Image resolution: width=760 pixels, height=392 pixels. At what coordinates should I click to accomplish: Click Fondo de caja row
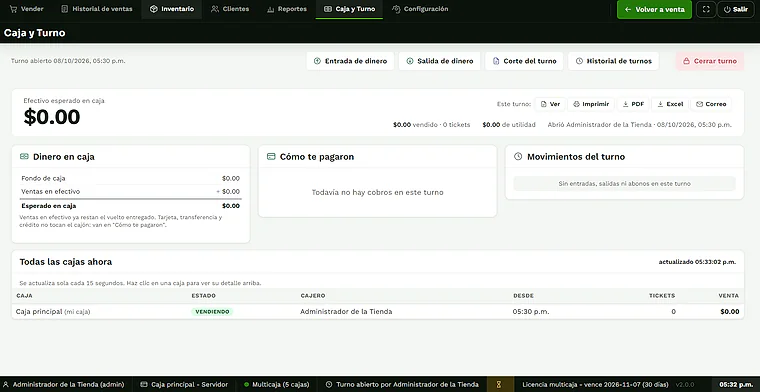click(x=130, y=178)
